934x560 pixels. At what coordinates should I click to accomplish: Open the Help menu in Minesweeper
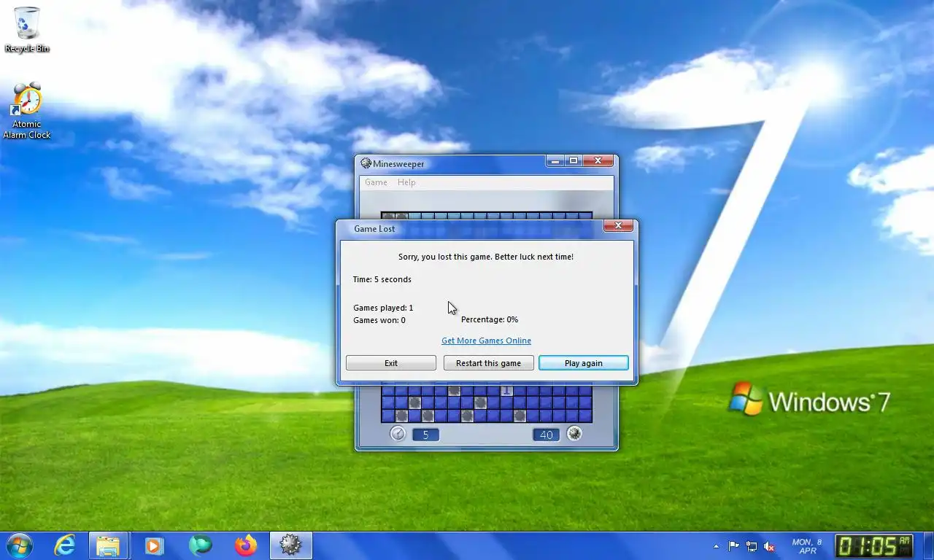tap(406, 182)
